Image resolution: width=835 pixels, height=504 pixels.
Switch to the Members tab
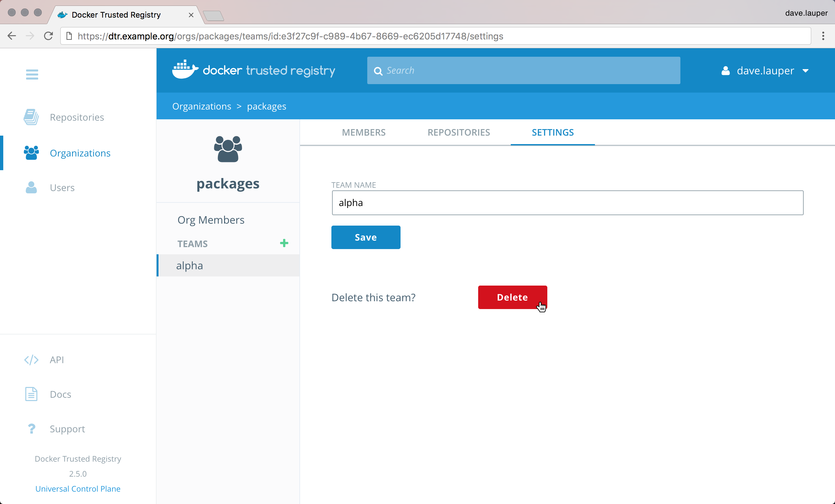pyautogui.click(x=364, y=132)
